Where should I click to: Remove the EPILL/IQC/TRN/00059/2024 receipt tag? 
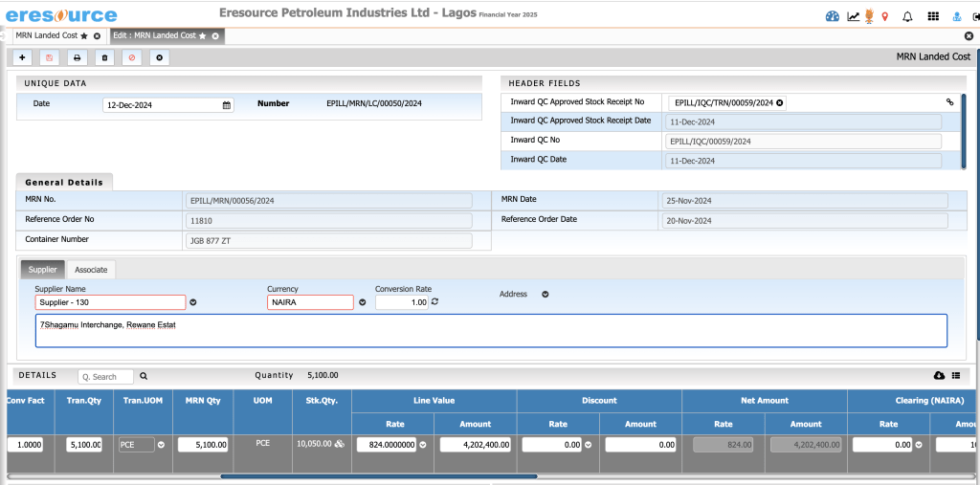pyautogui.click(x=779, y=102)
